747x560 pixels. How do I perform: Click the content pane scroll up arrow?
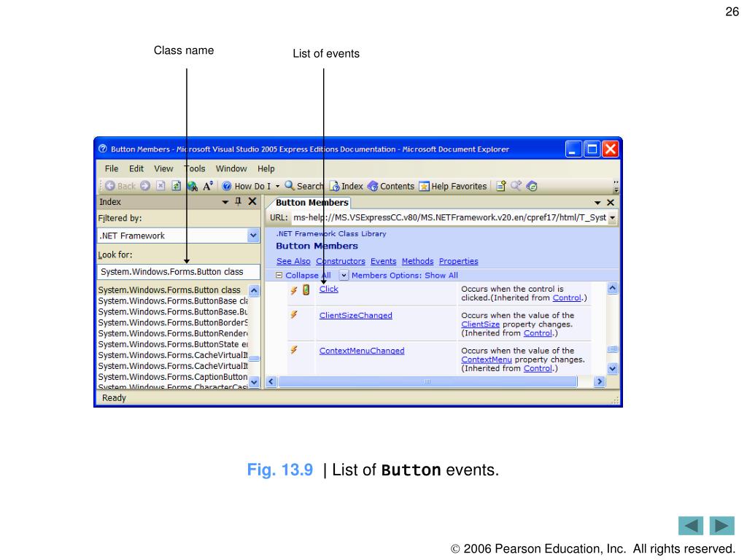click(x=612, y=288)
